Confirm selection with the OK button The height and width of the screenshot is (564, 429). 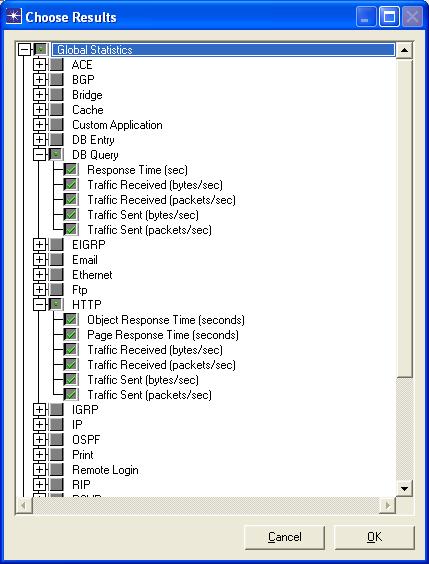374,537
